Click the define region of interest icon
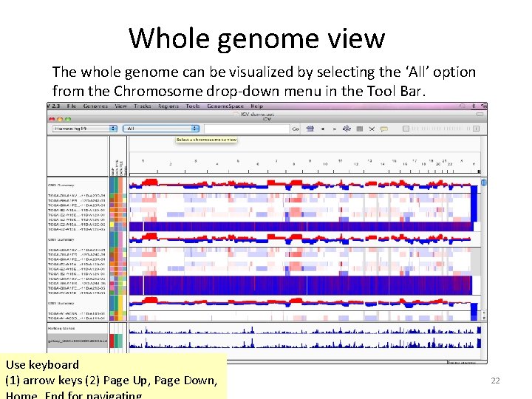The width and height of the screenshot is (532, 399). (x=360, y=129)
